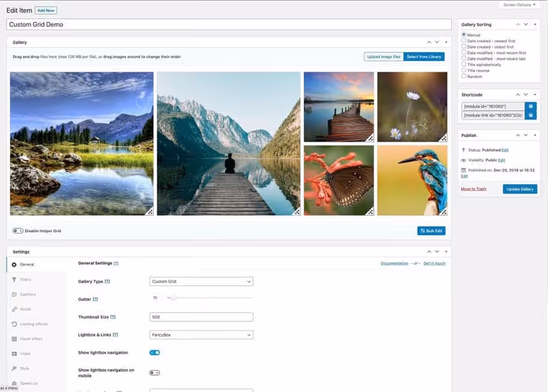The width and height of the screenshot is (548, 392).
Task: Move Publish panel down
Action: [526, 135]
